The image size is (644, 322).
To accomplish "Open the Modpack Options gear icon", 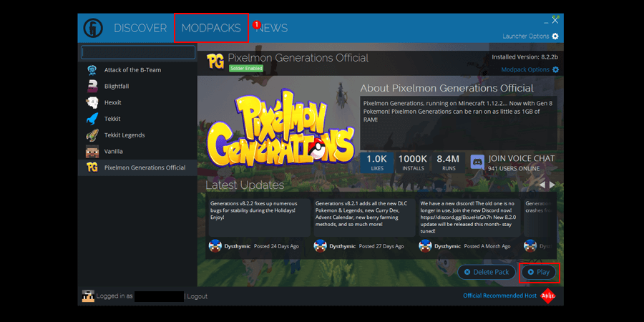I will coord(555,70).
